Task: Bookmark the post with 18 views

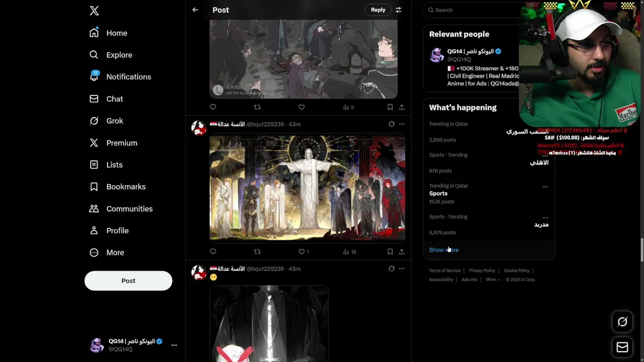Action: pos(390,251)
